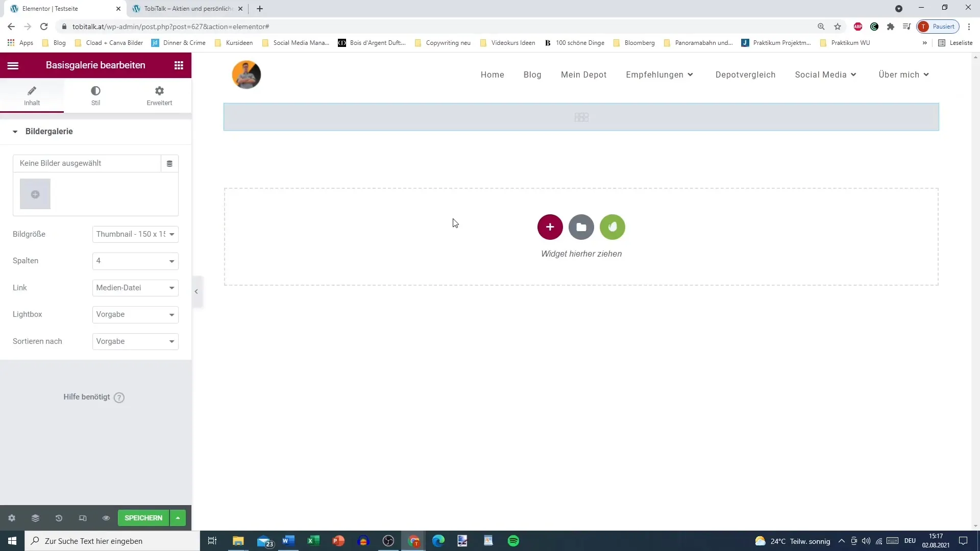The image size is (980, 551).
Task: Click the Pausiert profile button
Action: click(x=938, y=27)
